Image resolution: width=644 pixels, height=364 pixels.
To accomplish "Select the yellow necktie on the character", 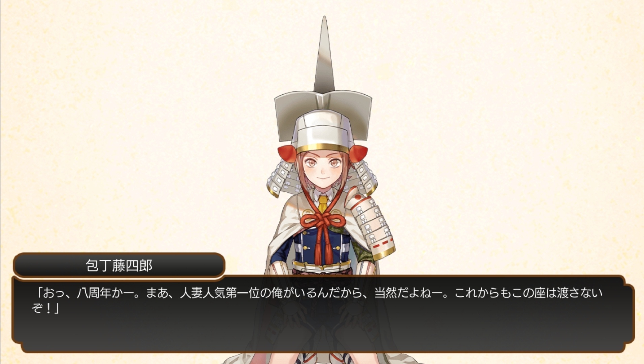I will tap(323, 203).
